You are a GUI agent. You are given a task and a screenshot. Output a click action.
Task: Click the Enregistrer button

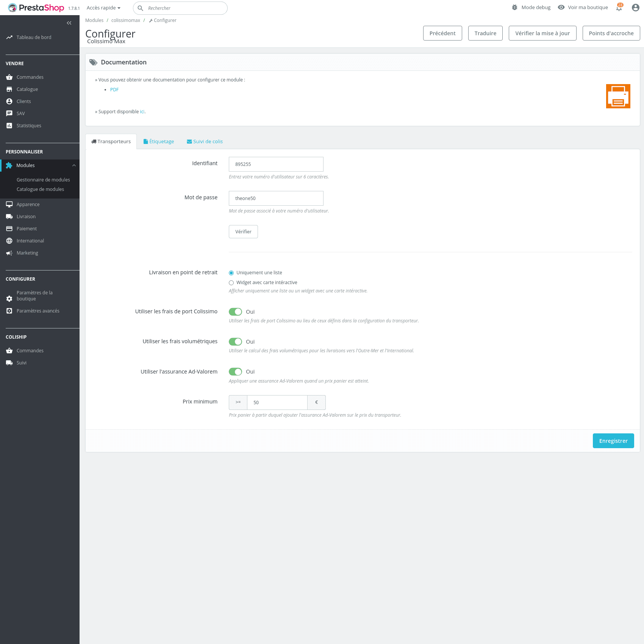[x=613, y=441]
